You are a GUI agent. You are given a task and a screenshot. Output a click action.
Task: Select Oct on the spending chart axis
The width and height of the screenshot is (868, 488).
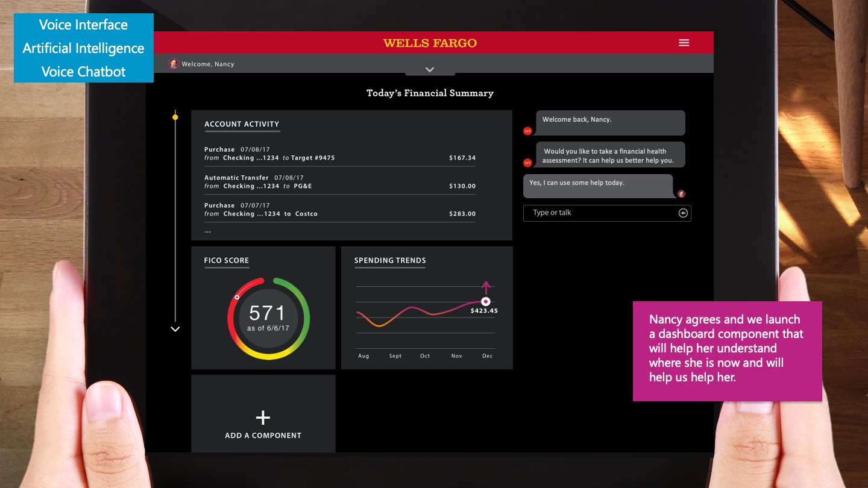425,356
